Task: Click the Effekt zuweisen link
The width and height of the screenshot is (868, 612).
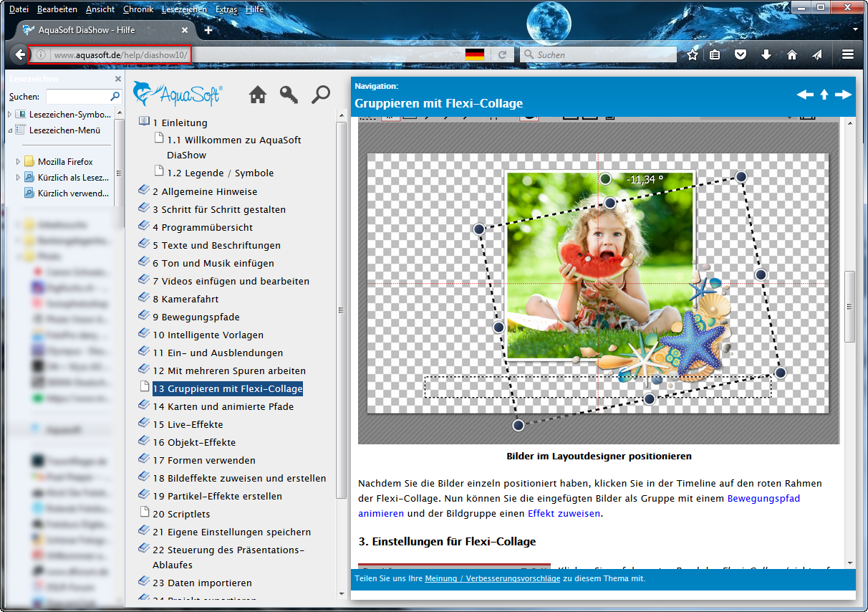Action: (x=564, y=513)
